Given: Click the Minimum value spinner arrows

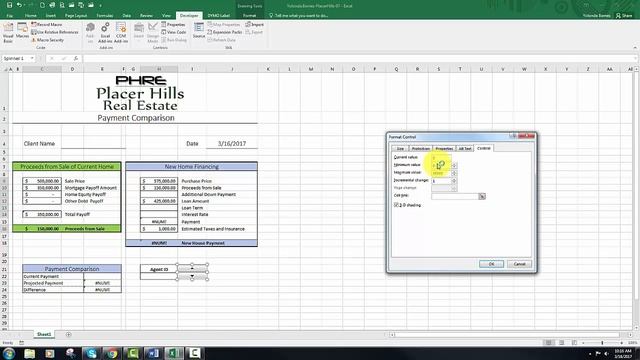Looking at the screenshot, I should [x=454, y=165].
